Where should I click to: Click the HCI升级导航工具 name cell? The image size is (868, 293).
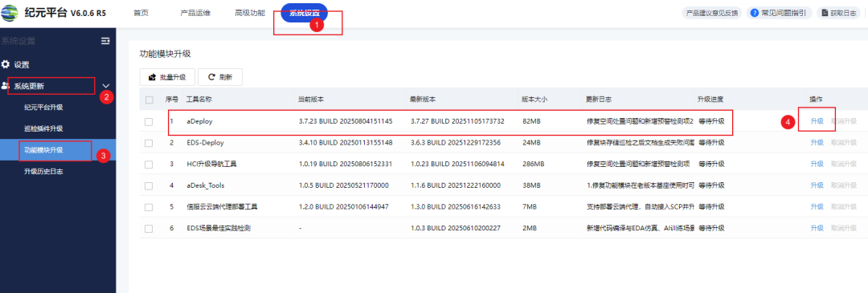coord(211,165)
